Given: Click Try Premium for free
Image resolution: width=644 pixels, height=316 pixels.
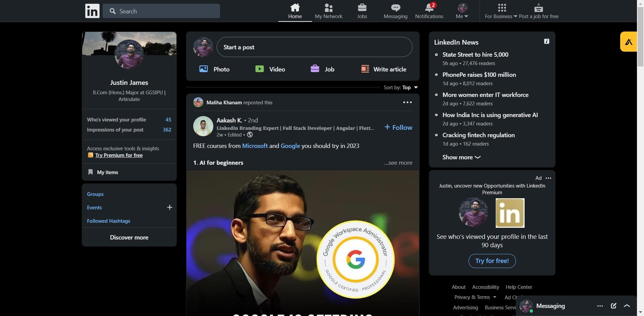Looking at the screenshot, I should [119, 155].
